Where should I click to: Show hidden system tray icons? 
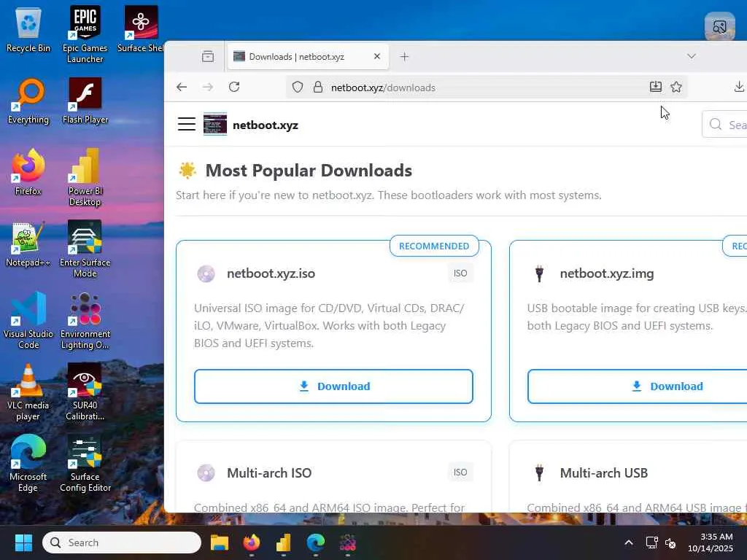point(629,542)
